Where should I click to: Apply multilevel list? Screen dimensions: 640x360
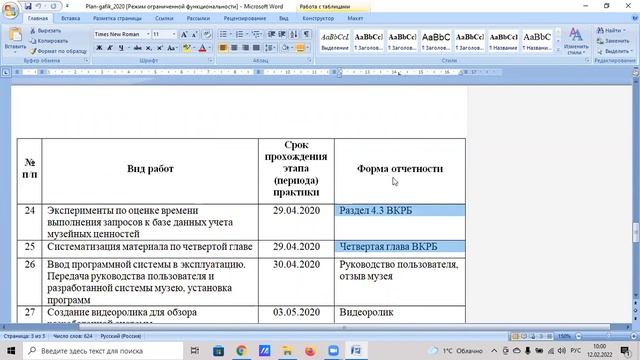pos(256,34)
